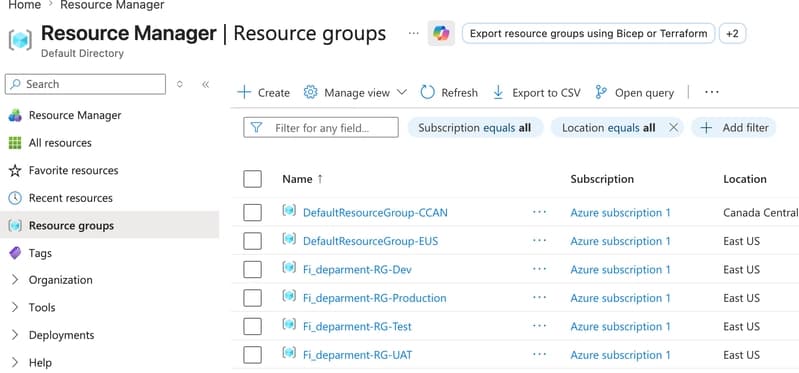Viewport: 799px width, 373px height.
Task: Check the DefaultResourceGroup-CCAN row checkbox
Action: click(x=252, y=212)
